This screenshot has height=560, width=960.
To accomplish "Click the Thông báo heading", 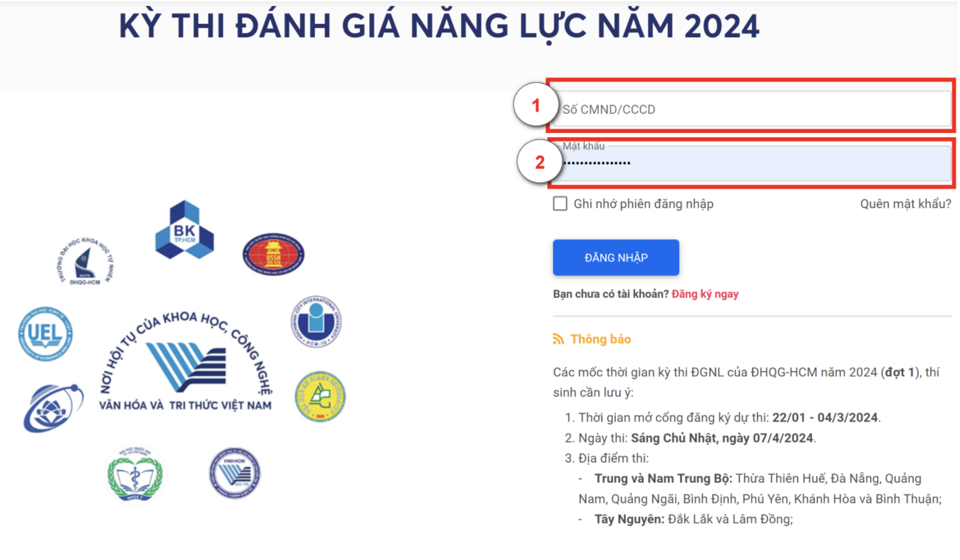I will (600, 339).
